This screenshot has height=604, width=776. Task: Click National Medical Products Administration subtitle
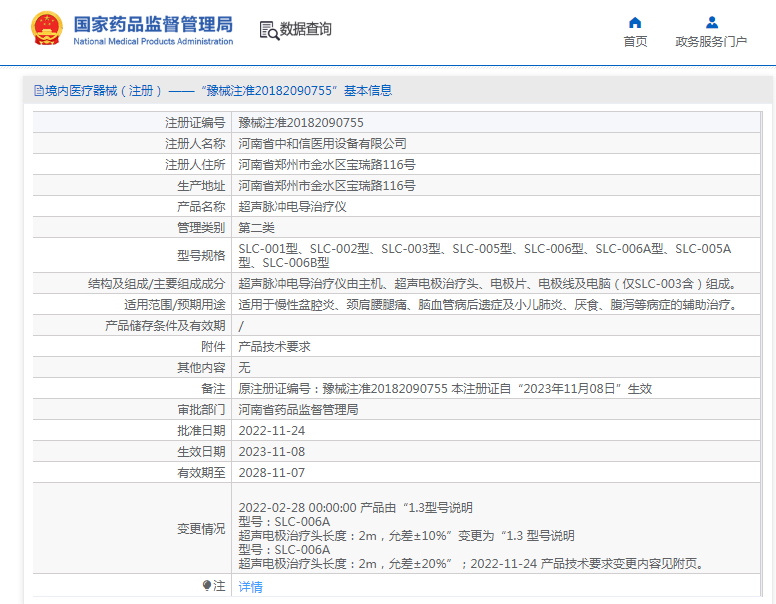(x=153, y=42)
